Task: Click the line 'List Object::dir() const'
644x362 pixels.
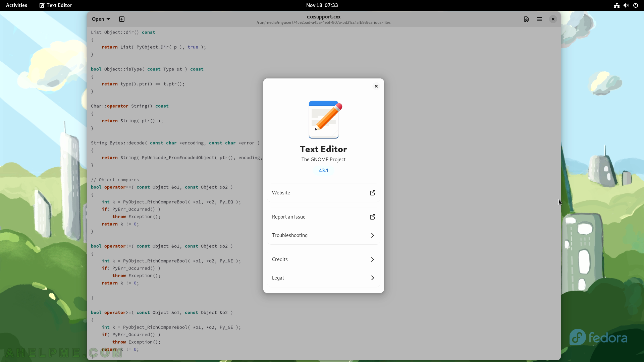Action: [123, 32]
